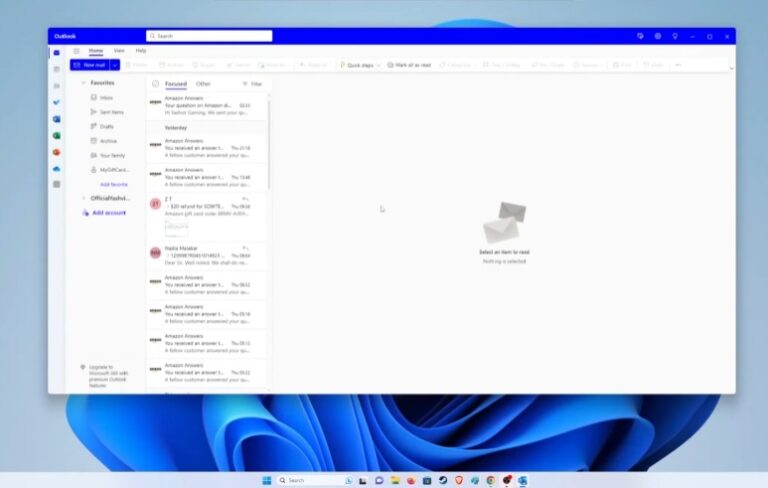
Task: Click the Snooze button in the ribbon
Action: [586, 65]
